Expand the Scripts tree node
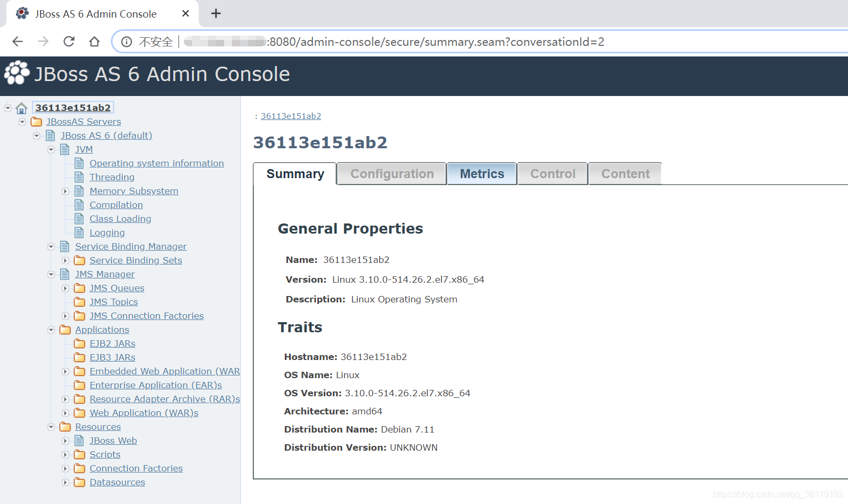Viewport: 848px width, 504px height. tap(66, 454)
